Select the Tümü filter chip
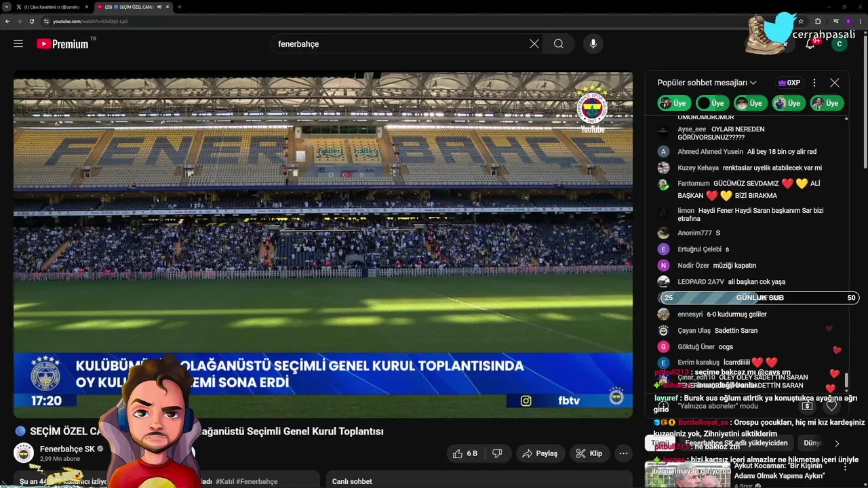Viewport: 868px width, 488px height. [660, 443]
